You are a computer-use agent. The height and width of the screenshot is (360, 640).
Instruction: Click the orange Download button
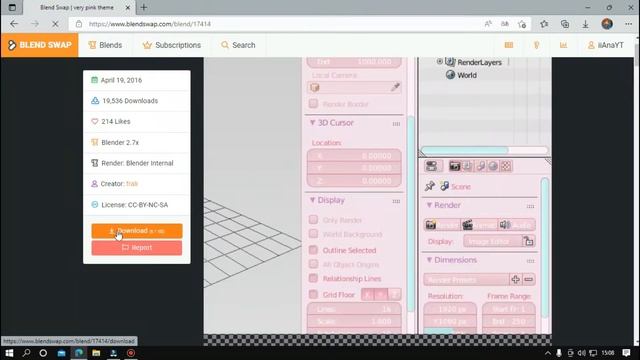[x=137, y=231]
